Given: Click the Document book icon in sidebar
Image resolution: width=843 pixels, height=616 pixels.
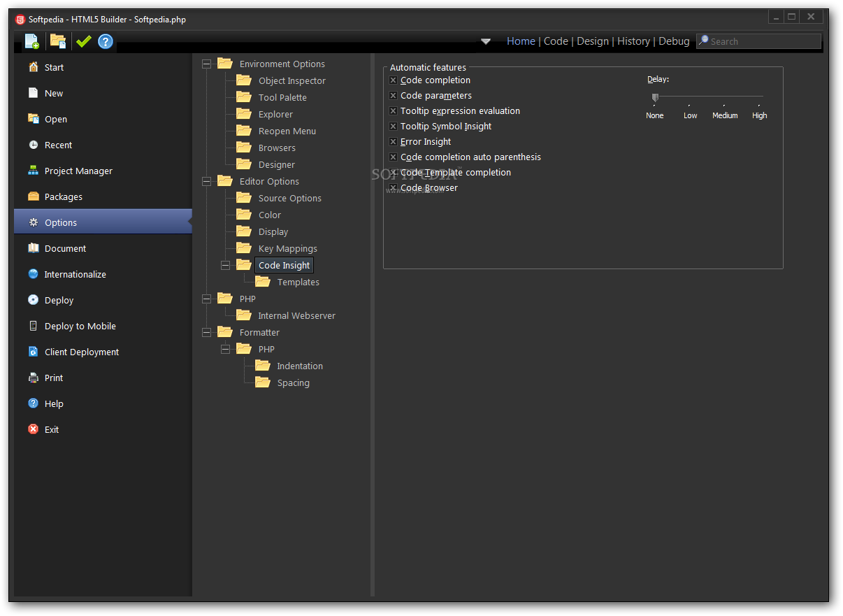Looking at the screenshot, I should (x=33, y=248).
